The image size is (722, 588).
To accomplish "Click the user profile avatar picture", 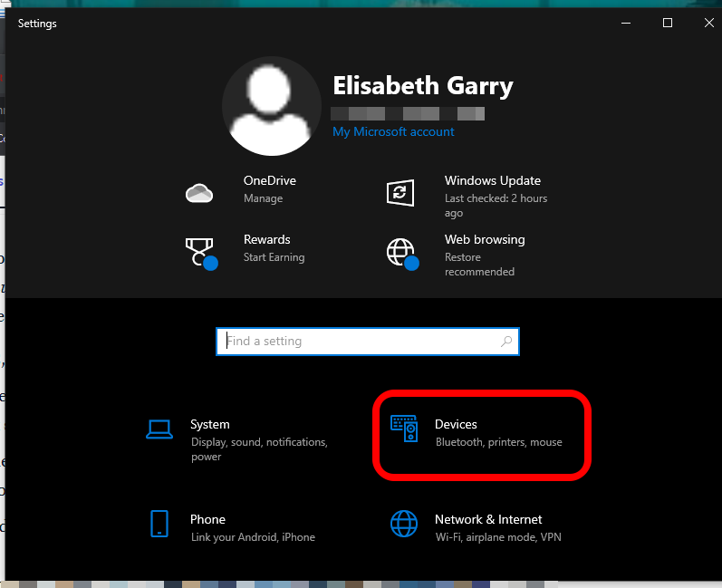I will coord(271,106).
